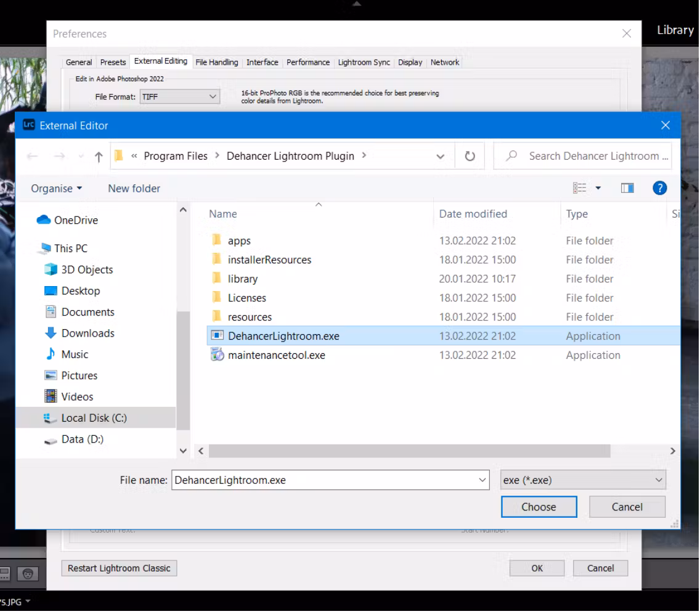Click Restart Lightroom Classic button
Image resolution: width=700 pixels, height=614 pixels.
tap(119, 568)
